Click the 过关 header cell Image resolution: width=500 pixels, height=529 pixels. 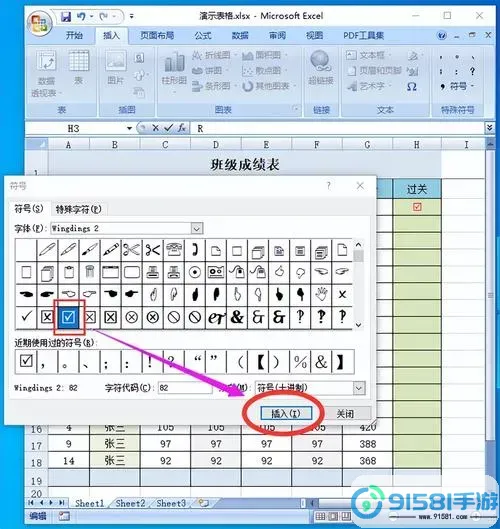click(x=417, y=189)
